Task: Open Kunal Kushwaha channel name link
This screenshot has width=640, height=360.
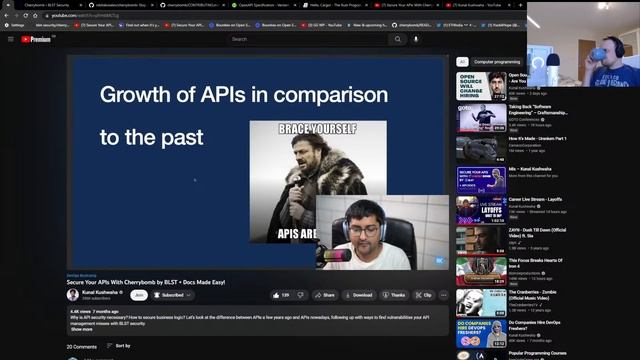Action: point(100,292)
